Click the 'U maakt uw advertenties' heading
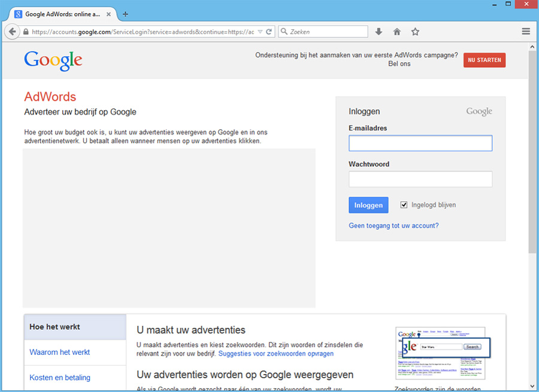 (191, 330)
